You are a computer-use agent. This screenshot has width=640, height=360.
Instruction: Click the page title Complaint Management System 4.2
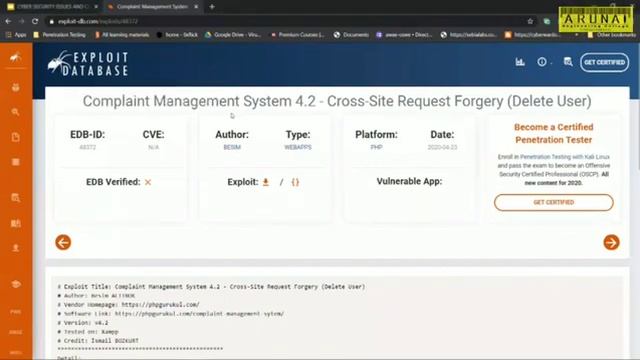tap(337, 101)
